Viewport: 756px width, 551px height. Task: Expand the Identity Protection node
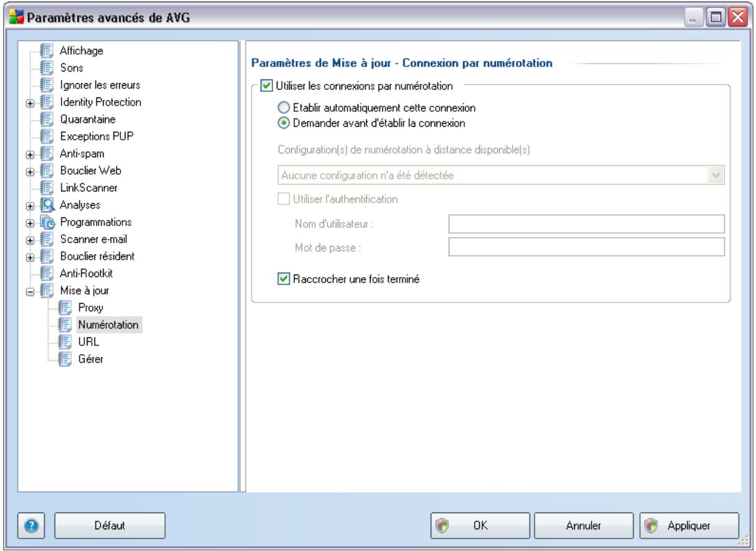[30, 102]
